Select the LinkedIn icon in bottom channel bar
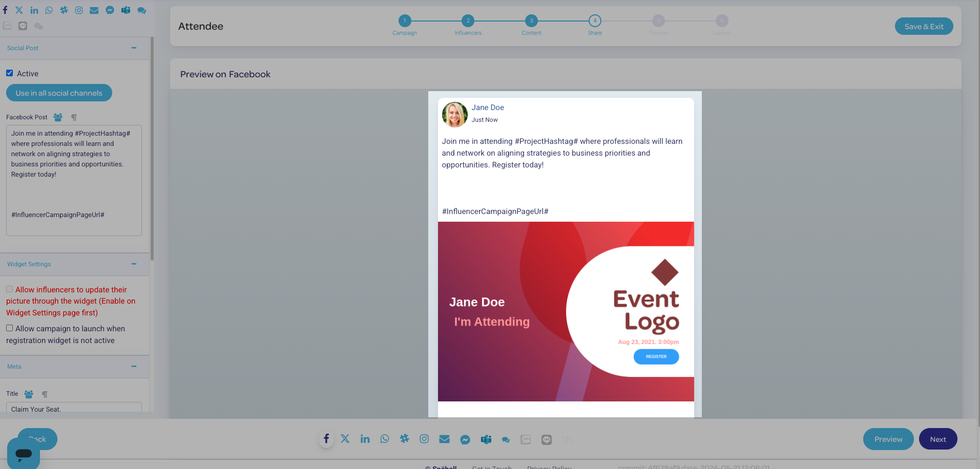The image size is (980, 469). point(365,439)
